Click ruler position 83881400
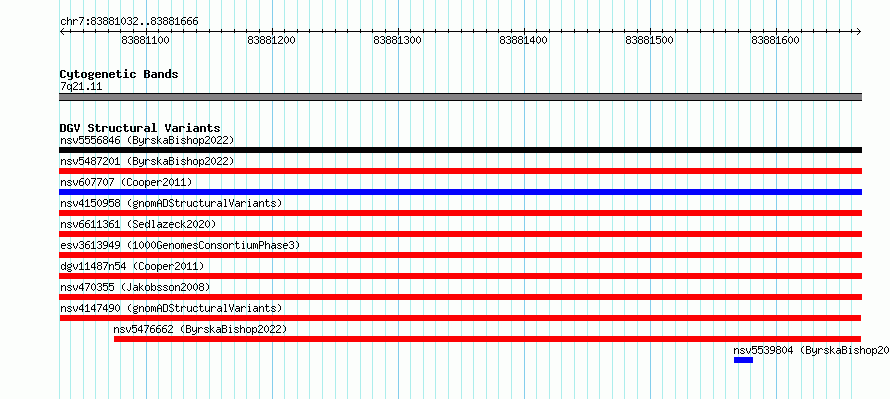Image resolution: width=890 pixels, height=399 pixels. (524, 40)
